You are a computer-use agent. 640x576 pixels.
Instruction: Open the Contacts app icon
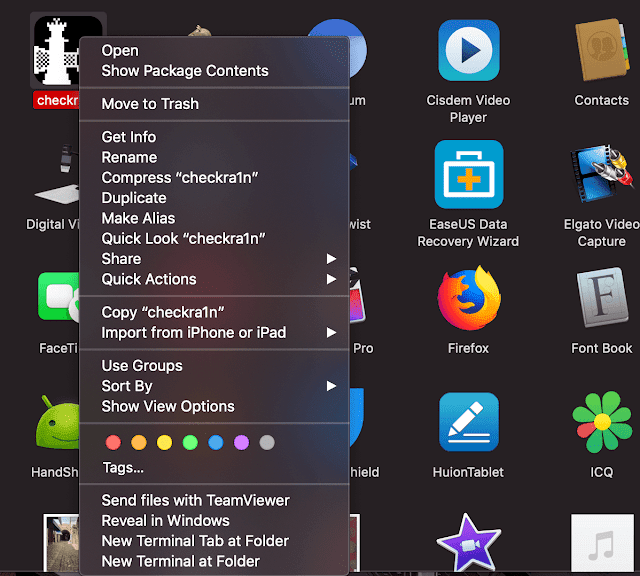[601, 50]
